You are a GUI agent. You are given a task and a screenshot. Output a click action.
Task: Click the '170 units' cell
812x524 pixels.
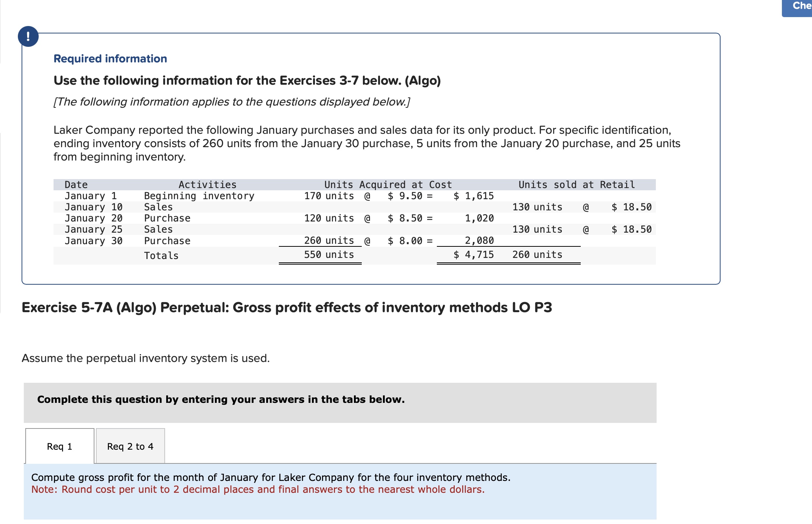(x=329, y=196)
